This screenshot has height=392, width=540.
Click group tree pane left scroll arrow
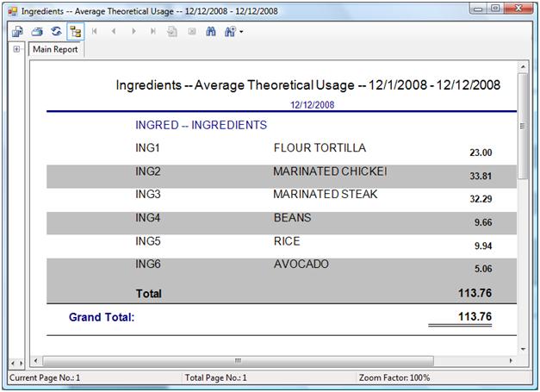point(13,363)
